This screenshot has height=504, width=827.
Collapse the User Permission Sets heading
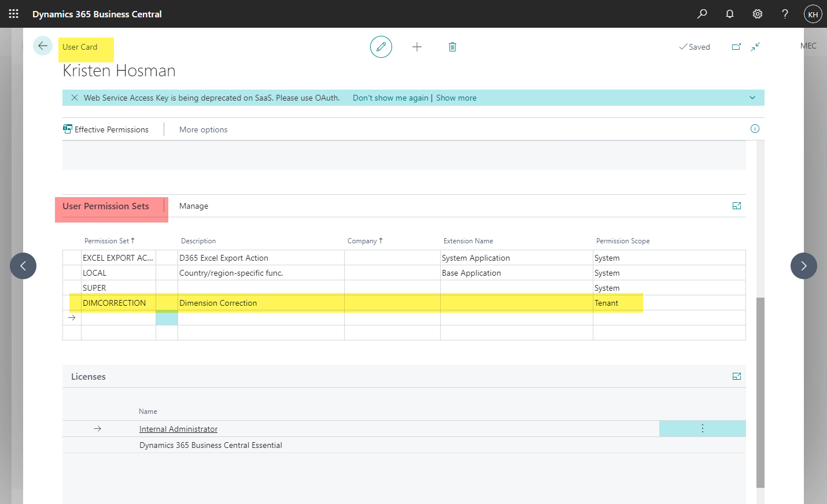(x=106, y=206)
